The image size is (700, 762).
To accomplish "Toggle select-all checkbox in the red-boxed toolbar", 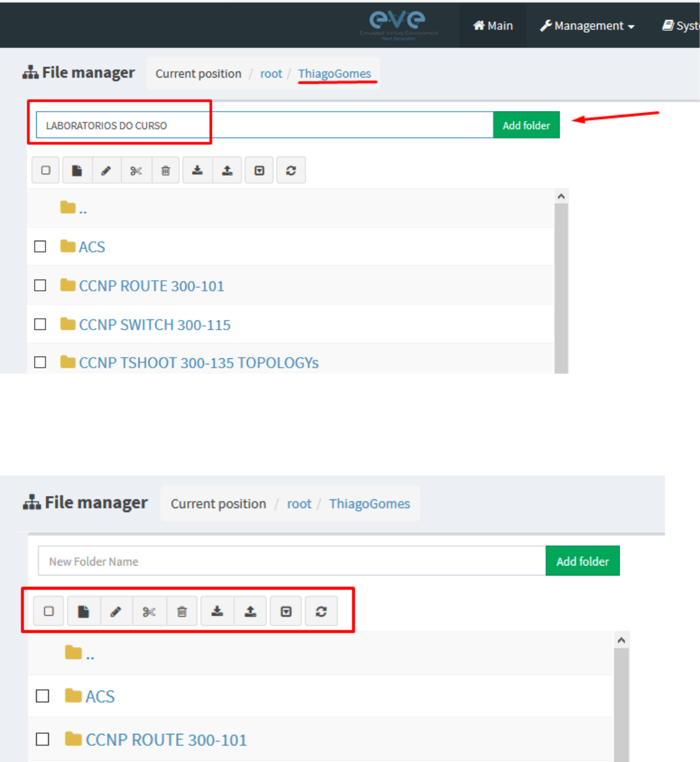I will (x=49, y=612).
